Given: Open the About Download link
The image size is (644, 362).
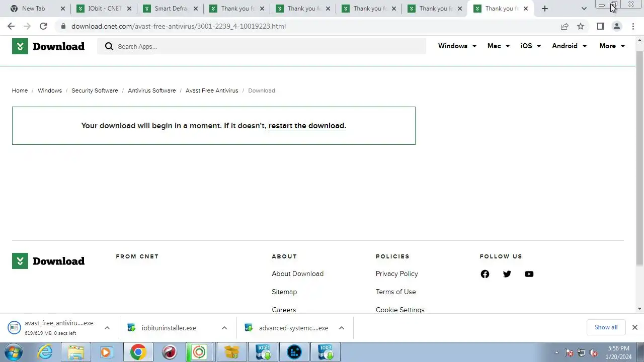Looking at the screenshot, I should (297, 274).
